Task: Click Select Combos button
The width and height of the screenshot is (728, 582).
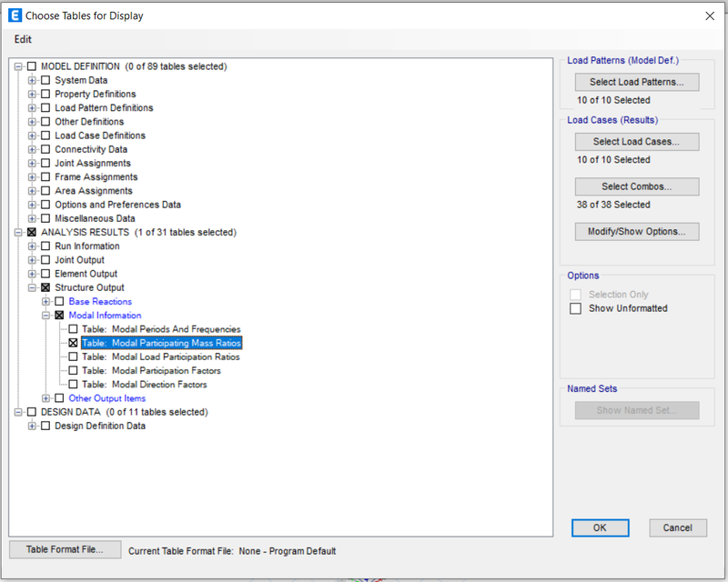Action: click(x=637, y=186)
